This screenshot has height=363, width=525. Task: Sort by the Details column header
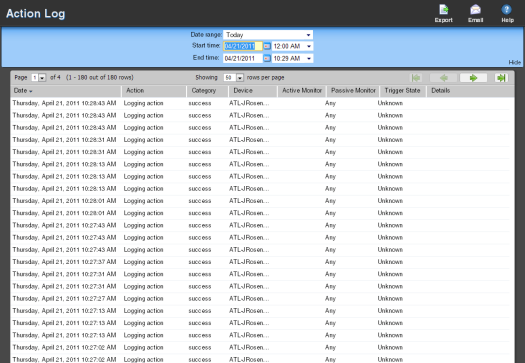470,91
